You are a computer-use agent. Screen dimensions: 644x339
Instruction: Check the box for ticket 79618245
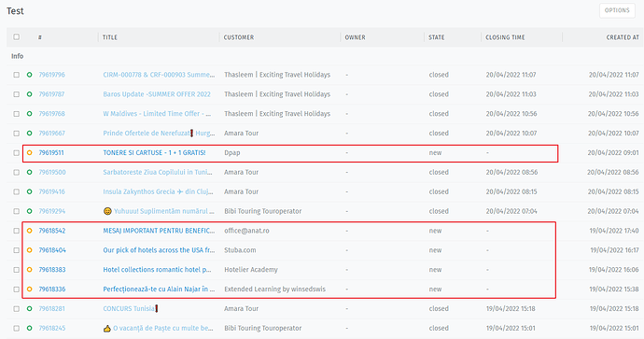[17, 329]
